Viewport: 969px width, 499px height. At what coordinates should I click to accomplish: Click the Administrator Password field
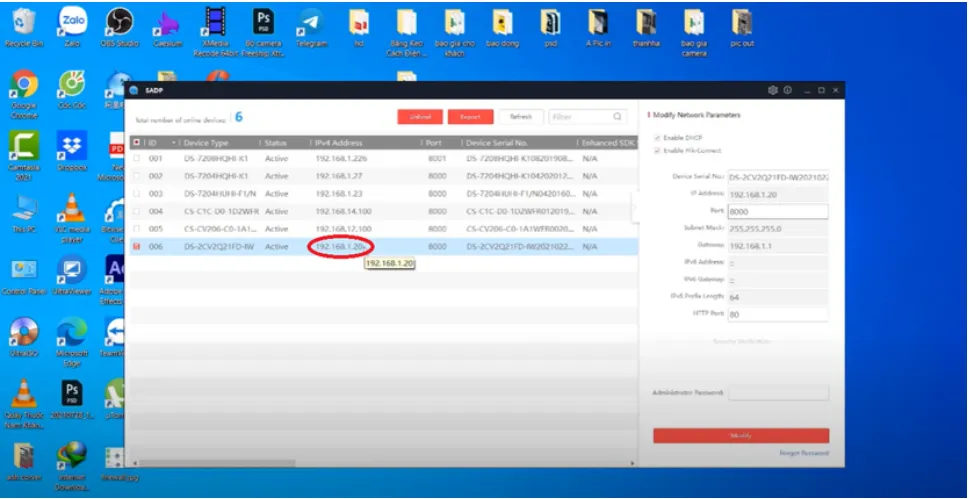(x=778, y=393)
